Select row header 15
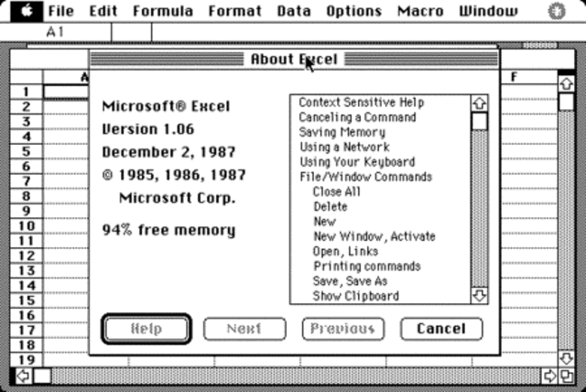This screenshot has height=392, width=586. (x=27, y=300)
